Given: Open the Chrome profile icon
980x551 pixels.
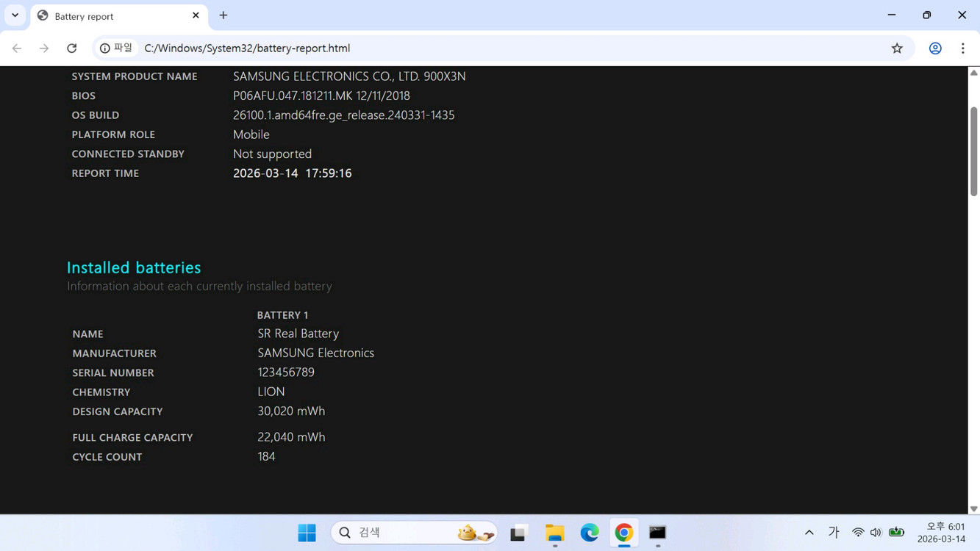Looking at the screenshot, I should point(935,48).
